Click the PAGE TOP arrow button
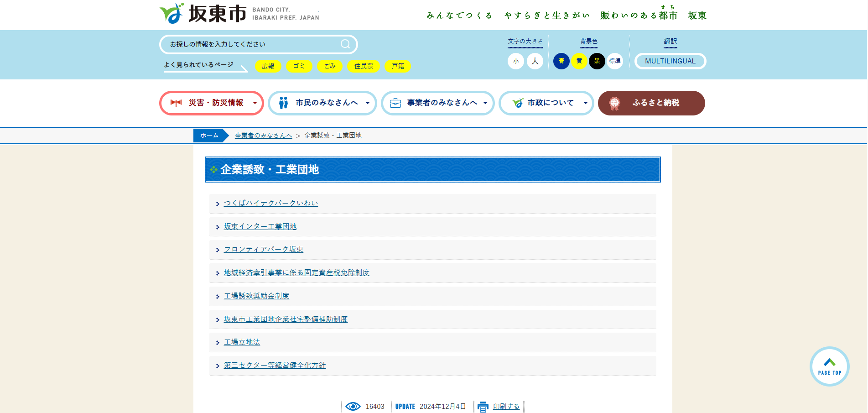Viewport: 868px width, 413px height. [829, 366]
